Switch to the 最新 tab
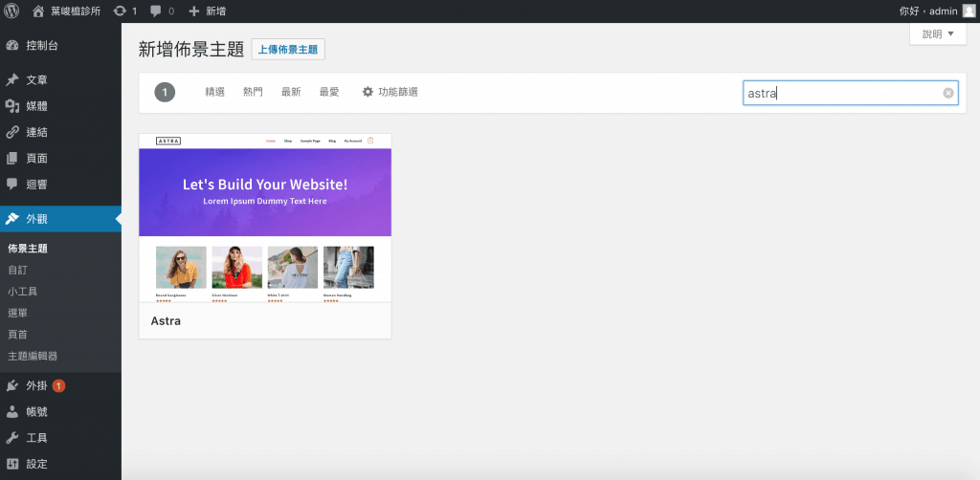The image size is (980, 480). click(x=291, y=92)
